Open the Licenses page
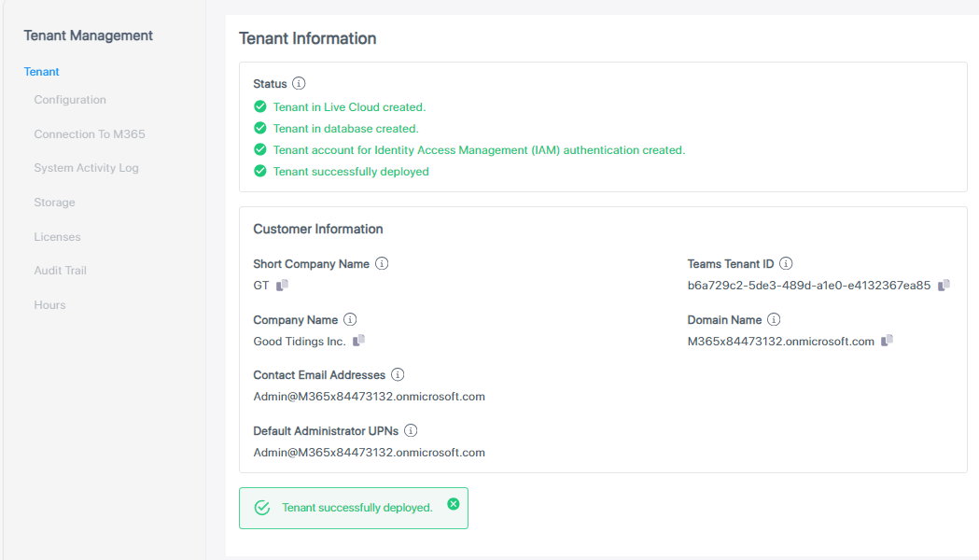979x560 pixels. (57, 237)
